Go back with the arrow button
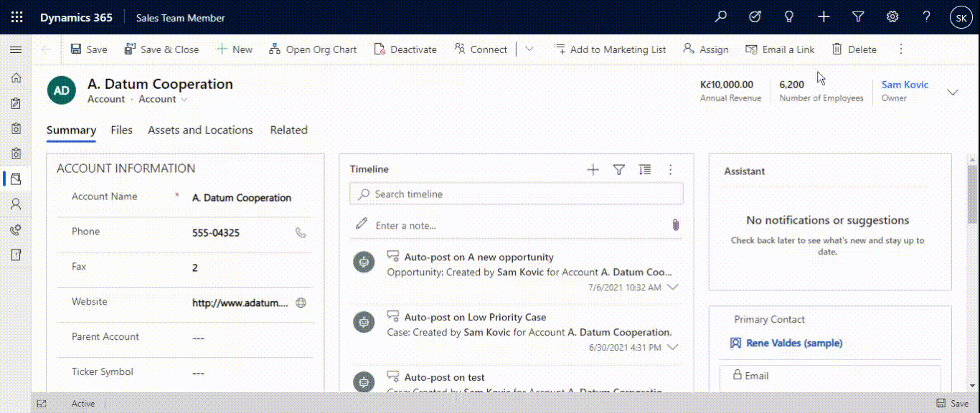 [47, 49]
